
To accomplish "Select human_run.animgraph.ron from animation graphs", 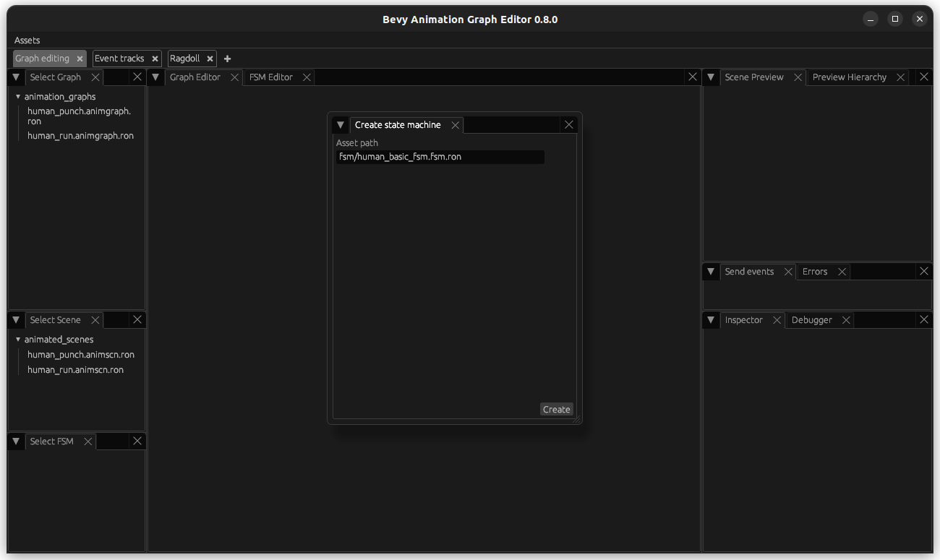I will click(x=80, y=135).
